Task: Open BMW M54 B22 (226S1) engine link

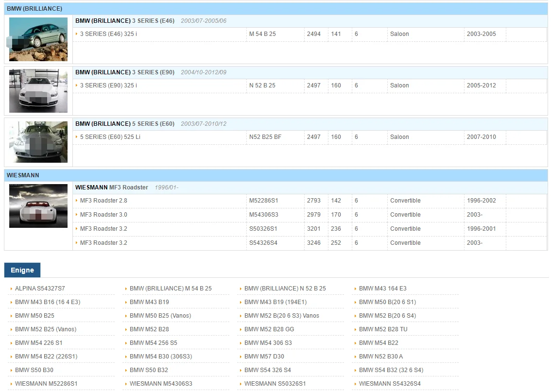Action: click(46, 357)
